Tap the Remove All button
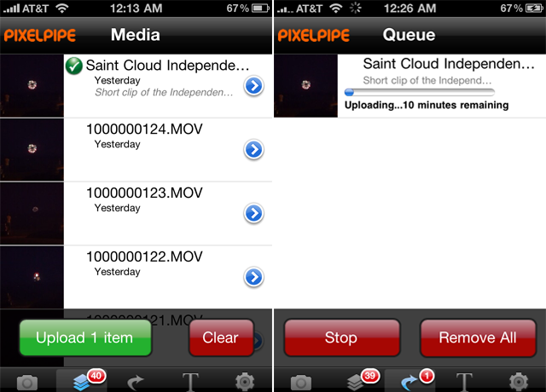The height and width of the screenshot is (392, 546). click(478, 337)
